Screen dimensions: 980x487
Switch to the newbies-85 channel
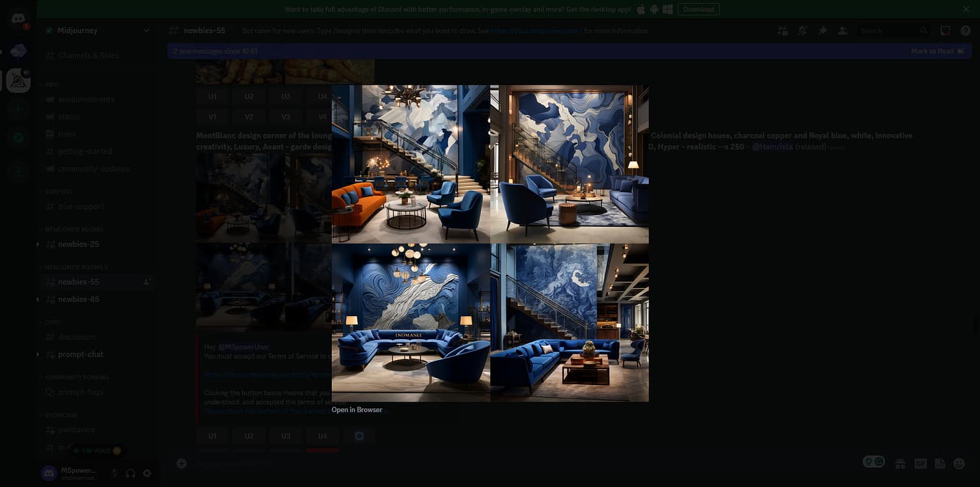(78, 298)
